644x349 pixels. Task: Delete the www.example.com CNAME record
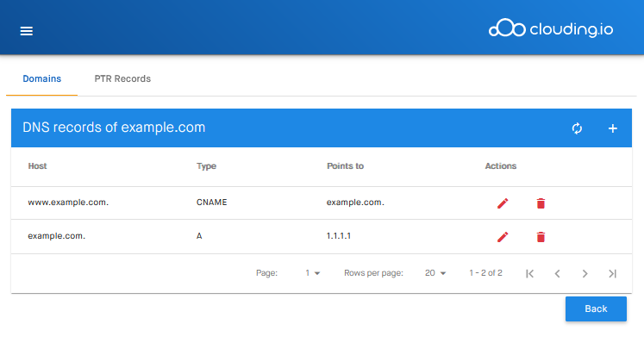point(541,203)
